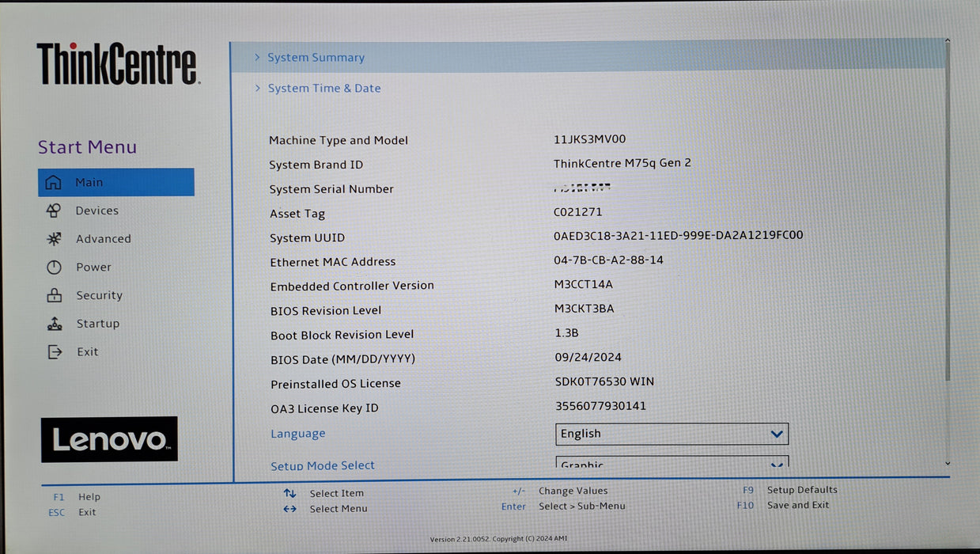Select the Power button icon
The width and height of the screenshot is (980, 554).
tap(54, 268)
